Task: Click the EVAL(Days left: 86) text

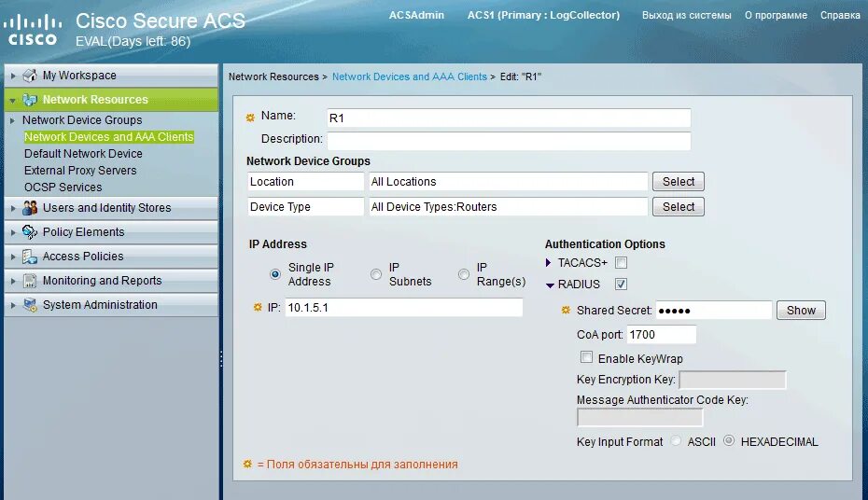Action: [133, 41]
